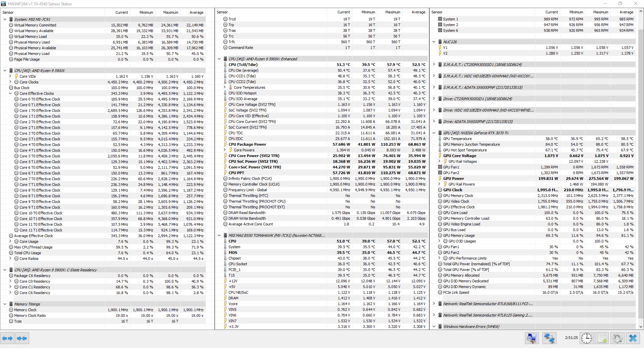Collapse the Memory Timings group
This screenshot has width=644, height=348.
(5, 304)
